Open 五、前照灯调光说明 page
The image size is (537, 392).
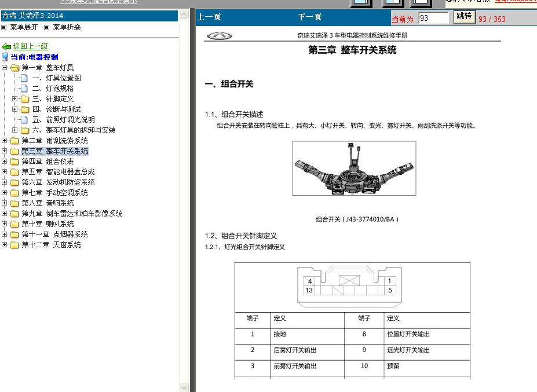(63, 120)
